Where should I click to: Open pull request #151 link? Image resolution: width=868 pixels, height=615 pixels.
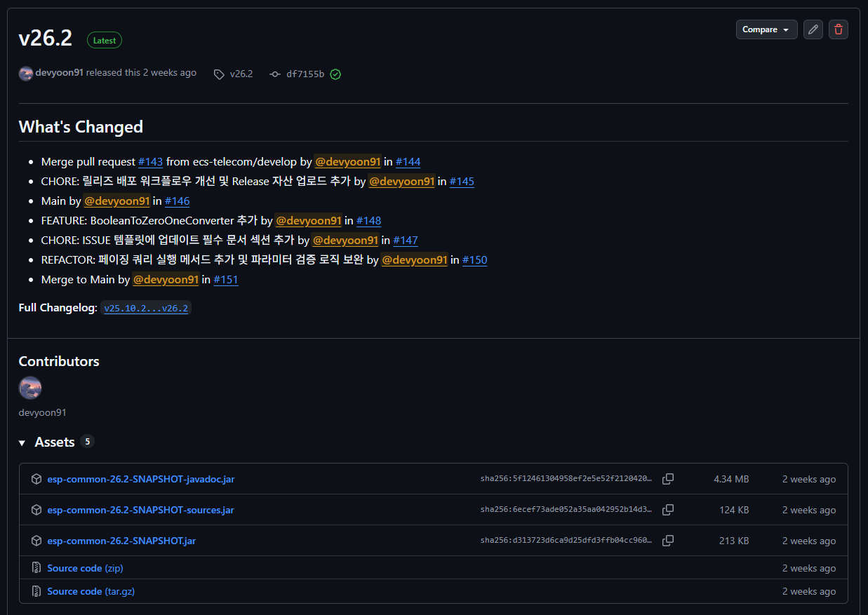pyautogui.click(x=226, y=280)
